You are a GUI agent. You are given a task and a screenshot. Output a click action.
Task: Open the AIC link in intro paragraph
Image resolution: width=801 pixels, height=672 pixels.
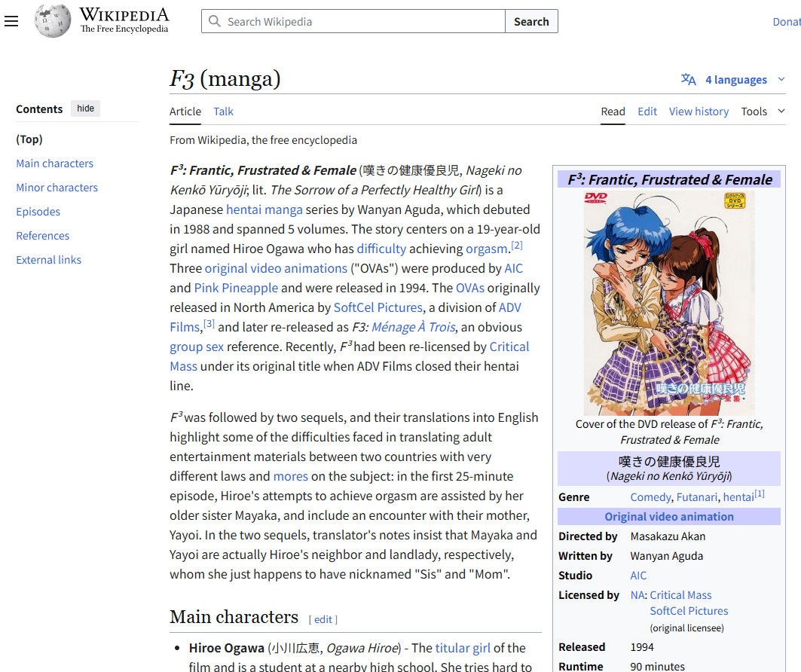pyautogui.click(x=513, y=268)
